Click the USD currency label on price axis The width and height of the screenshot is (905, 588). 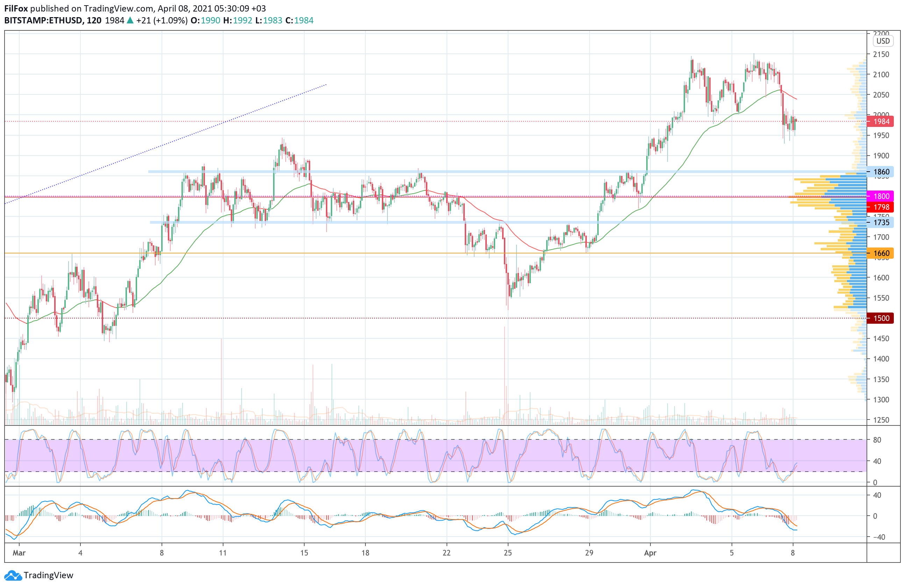[883, 41]
